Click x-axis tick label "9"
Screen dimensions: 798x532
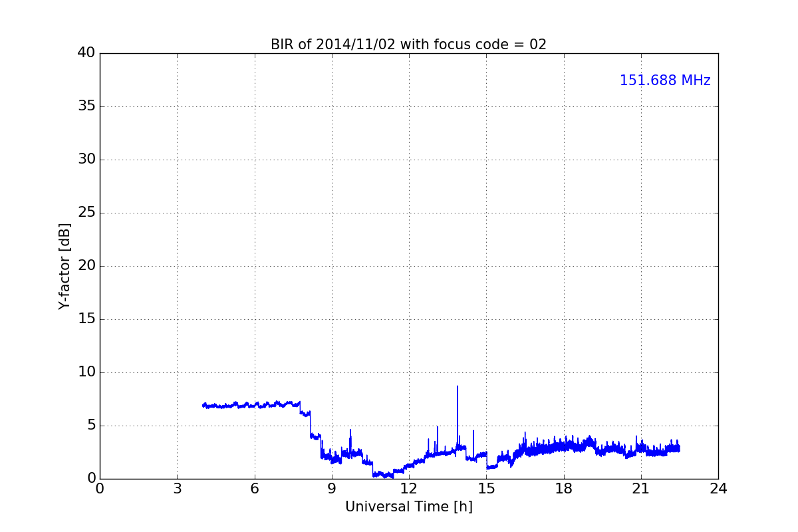[x=332, y=488]
